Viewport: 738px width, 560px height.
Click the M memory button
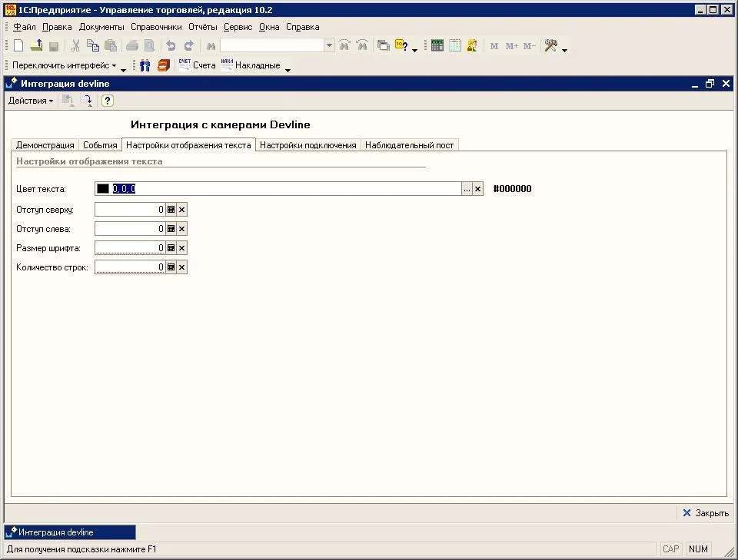pyautogui.click(x=494, y=46)
